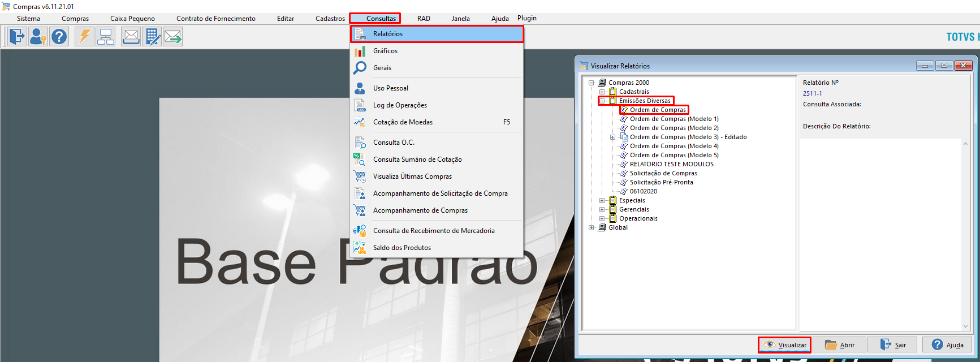Select RELATORIO TESTE MODULOS report

672,164
